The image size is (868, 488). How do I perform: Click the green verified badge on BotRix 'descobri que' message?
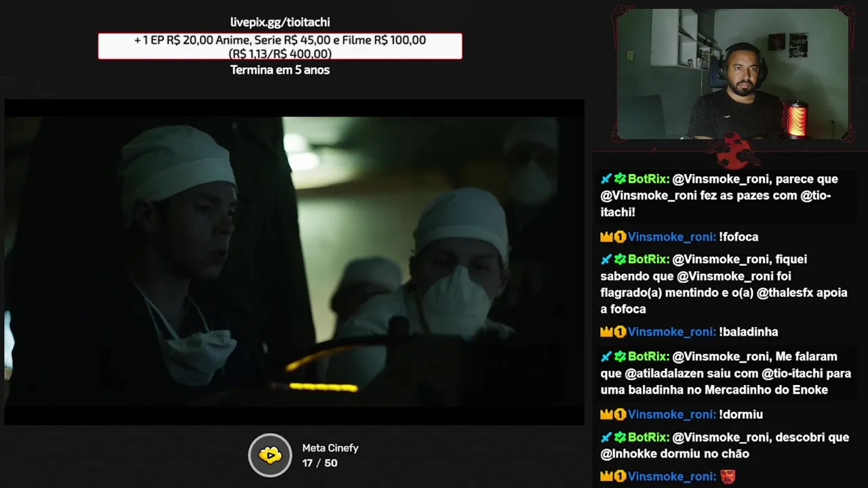(x=620, y=438)
